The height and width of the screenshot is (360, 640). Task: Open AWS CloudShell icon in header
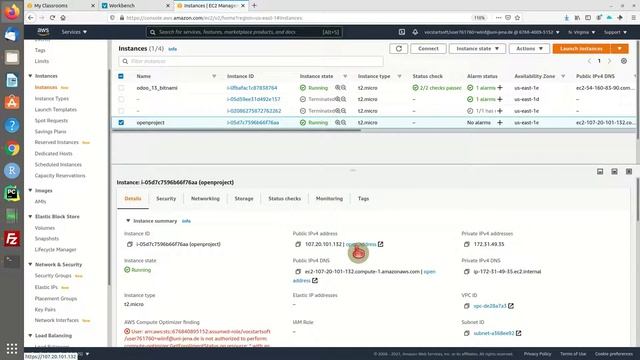pos(402,32)
